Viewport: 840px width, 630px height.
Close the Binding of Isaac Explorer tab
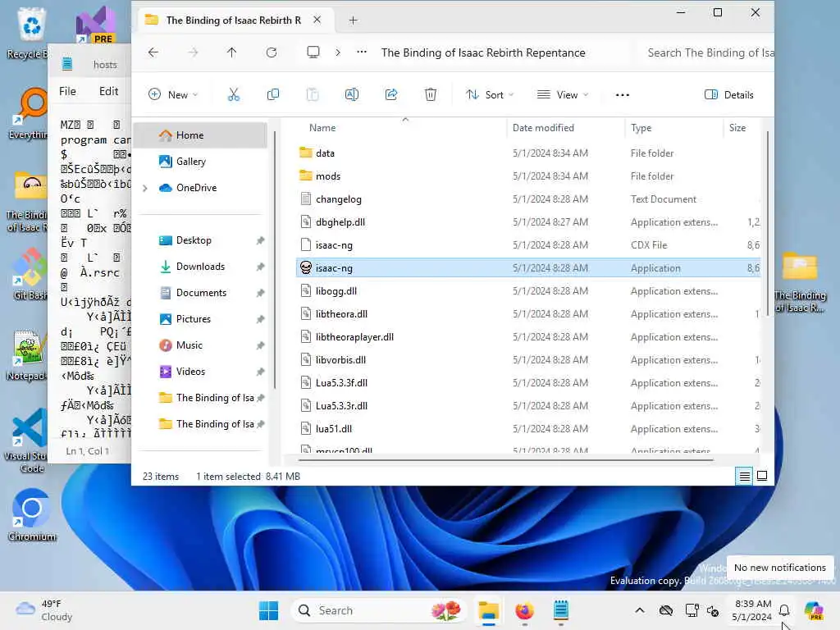pyautogui.click(x=317, y=20)
